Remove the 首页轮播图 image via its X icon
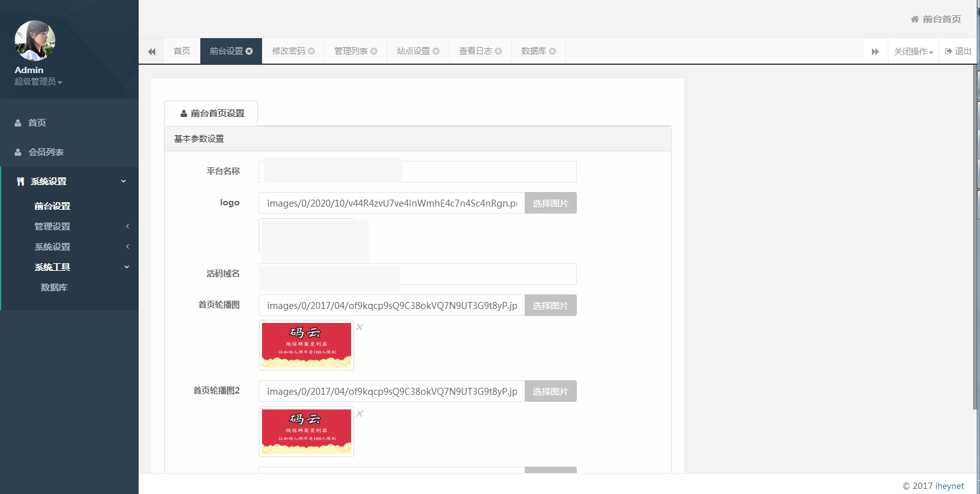980x494 pixels. (x=359, y=327)
